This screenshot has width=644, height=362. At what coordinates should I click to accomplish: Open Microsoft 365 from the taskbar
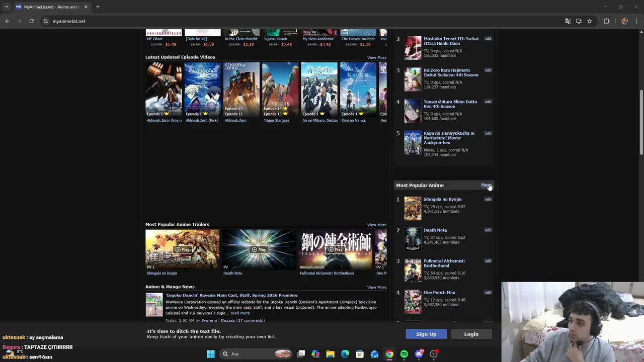pos(315,354)
